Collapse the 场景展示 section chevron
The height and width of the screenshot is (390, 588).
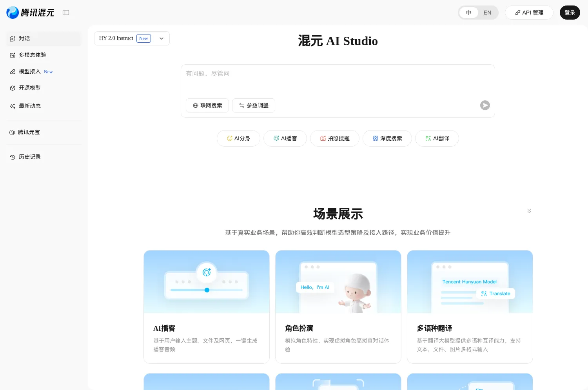click(x=529, y=210)
